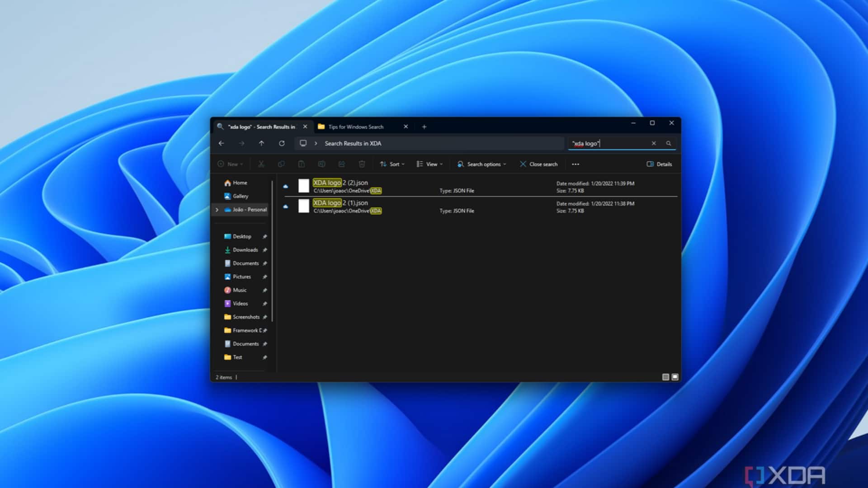Click the Share icon in toolbar
The height and width of the screenshot is (488, 868).
pyautogui.click(x=342, y=164)
